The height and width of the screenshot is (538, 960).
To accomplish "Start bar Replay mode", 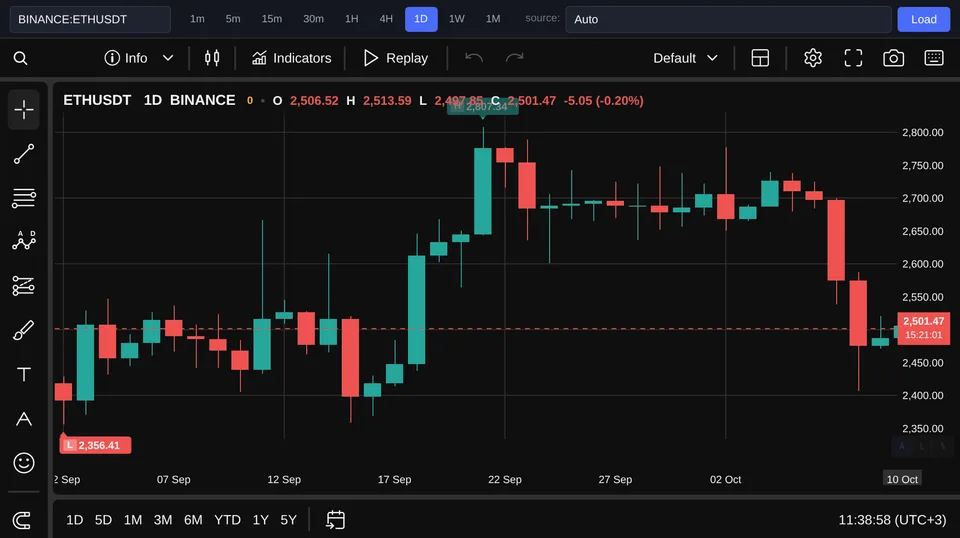I will (396, 58).
